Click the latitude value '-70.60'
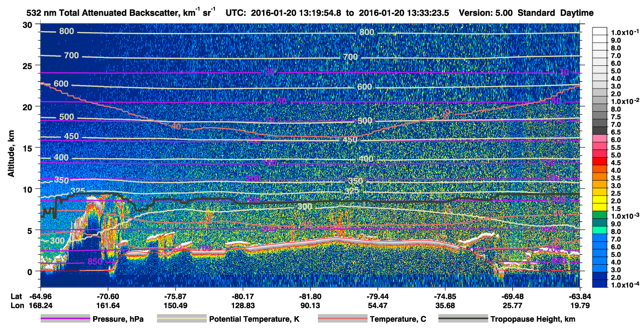This screenshot has width=644, height=330. pyautogui.click(x=108, y=296)
